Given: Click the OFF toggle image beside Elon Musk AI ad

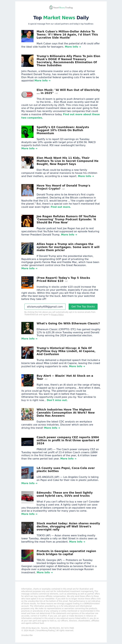Looking at the screenshot, I should pos(27,95).
